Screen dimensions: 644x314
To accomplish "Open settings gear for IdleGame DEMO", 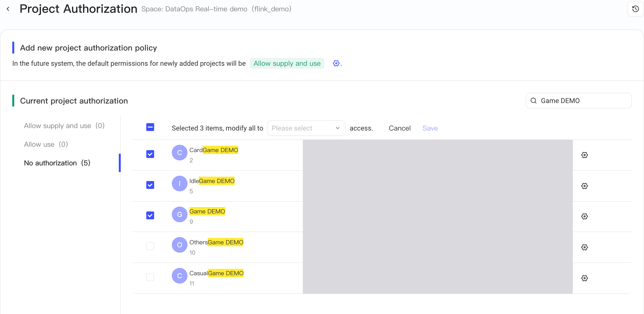I will pos(584,186).
